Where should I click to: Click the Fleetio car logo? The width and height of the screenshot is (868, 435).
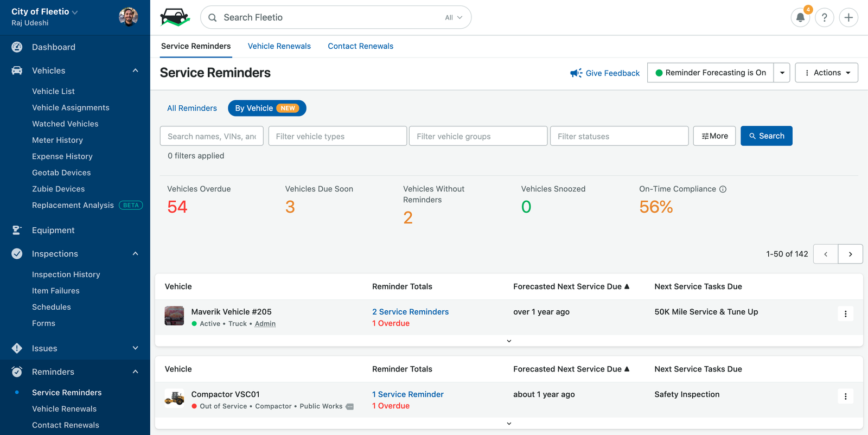pyautogui.click(x=175, y=17)
